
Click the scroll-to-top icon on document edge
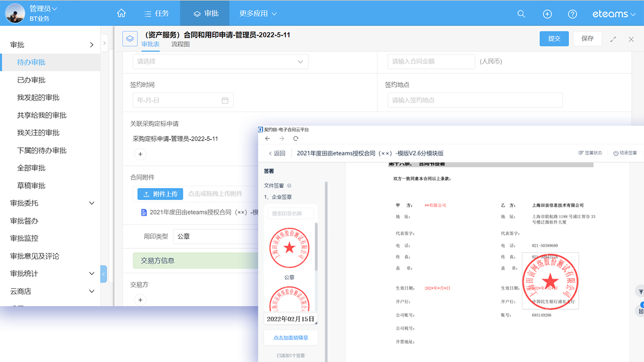[x=640, y=291]
